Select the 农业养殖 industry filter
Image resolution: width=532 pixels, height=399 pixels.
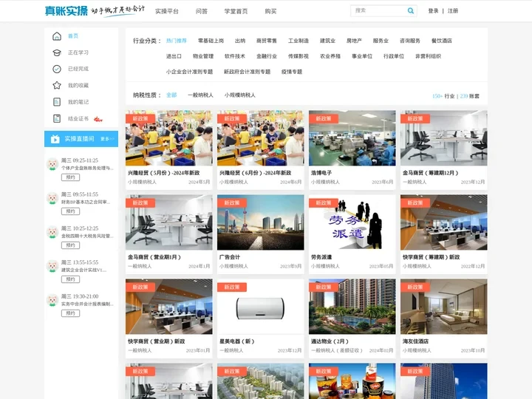pyautogui.click(x=330, y=56)
